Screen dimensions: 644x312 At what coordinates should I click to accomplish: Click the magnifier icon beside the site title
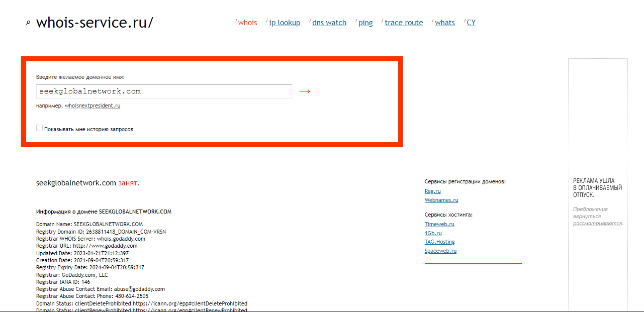pos(28,23)
